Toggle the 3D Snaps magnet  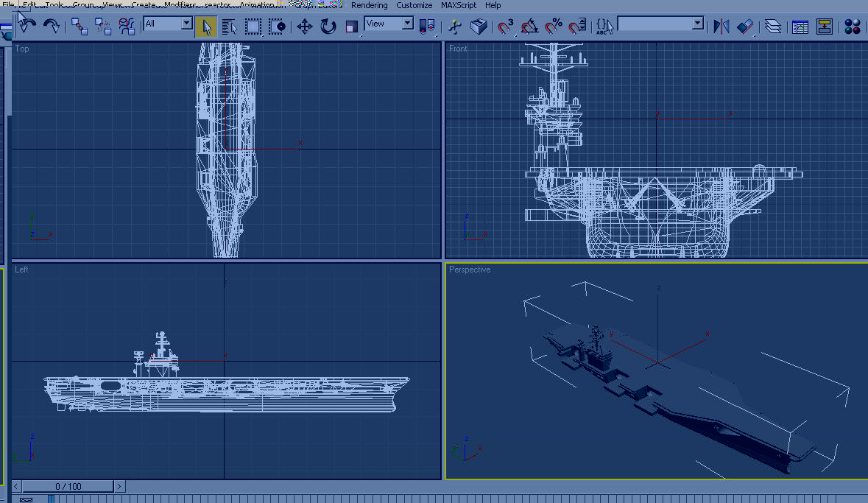coord(505,27)
